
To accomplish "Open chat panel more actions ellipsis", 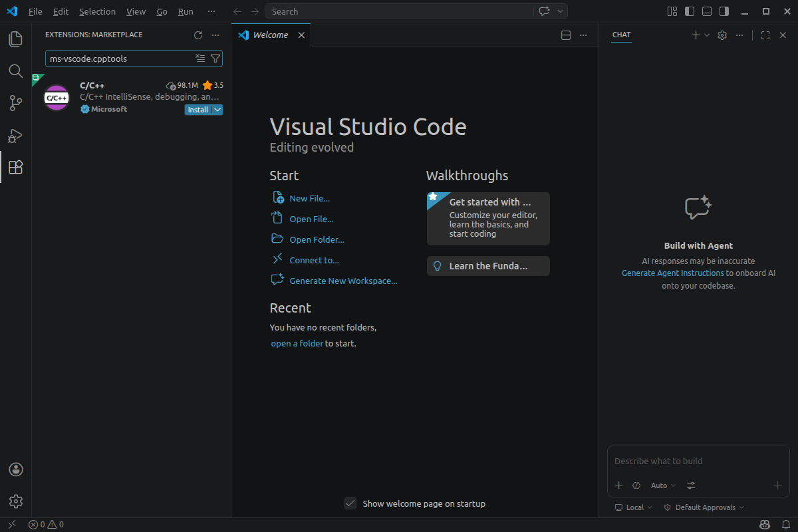I will [x=739, y=35].
